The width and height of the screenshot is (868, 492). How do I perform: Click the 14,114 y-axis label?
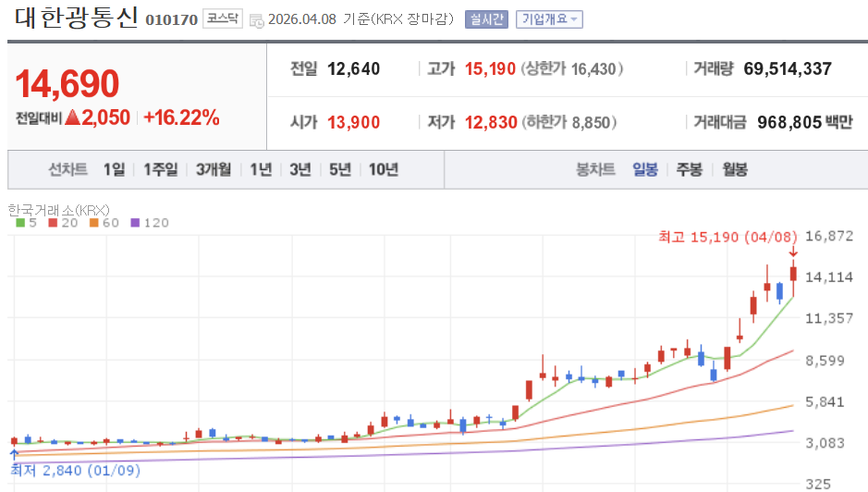point(828,277)
